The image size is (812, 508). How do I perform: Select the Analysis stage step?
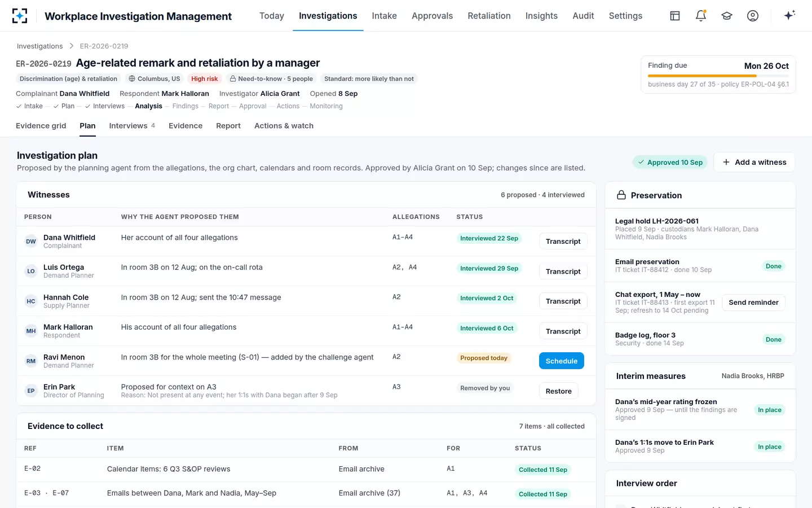click(x=148, y=106)
